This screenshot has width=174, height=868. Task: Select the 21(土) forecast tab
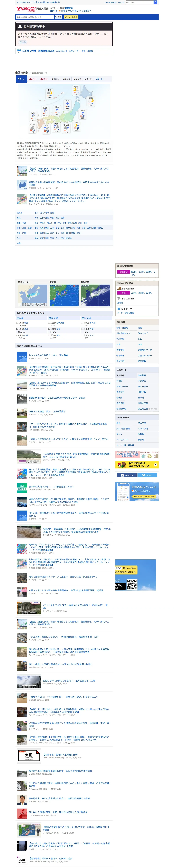tap(22, 79)
